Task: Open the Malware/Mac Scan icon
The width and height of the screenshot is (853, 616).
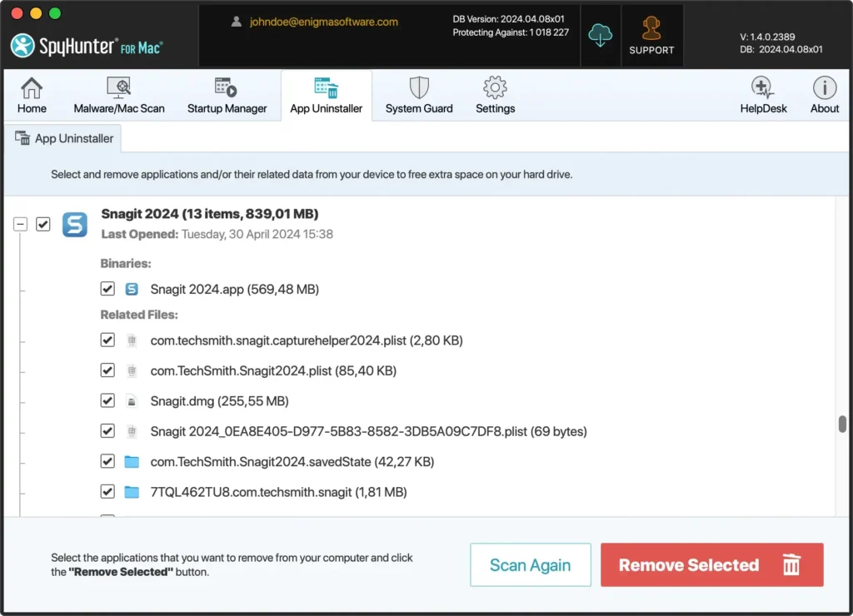Action: pyautogui.click(x=118, y=87)
